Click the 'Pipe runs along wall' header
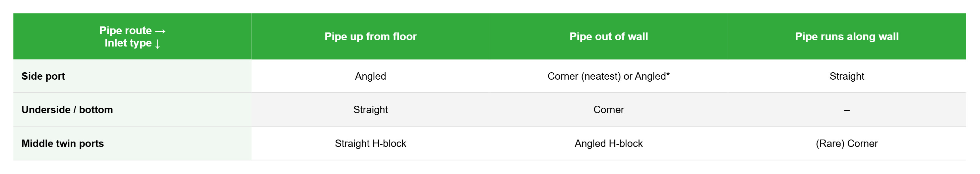 (847, 36)
